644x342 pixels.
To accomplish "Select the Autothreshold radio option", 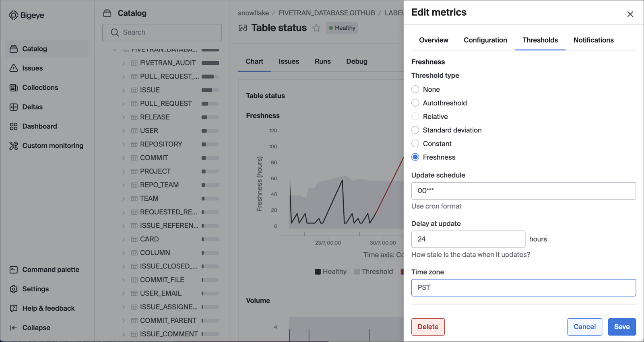I will point(415,103).
